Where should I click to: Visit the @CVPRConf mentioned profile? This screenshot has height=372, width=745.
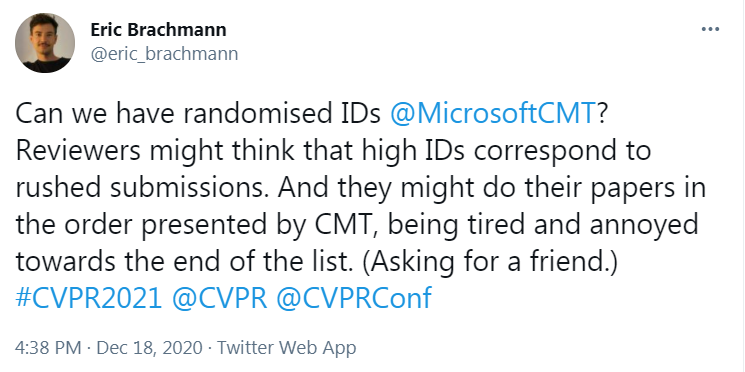(354, 298)
